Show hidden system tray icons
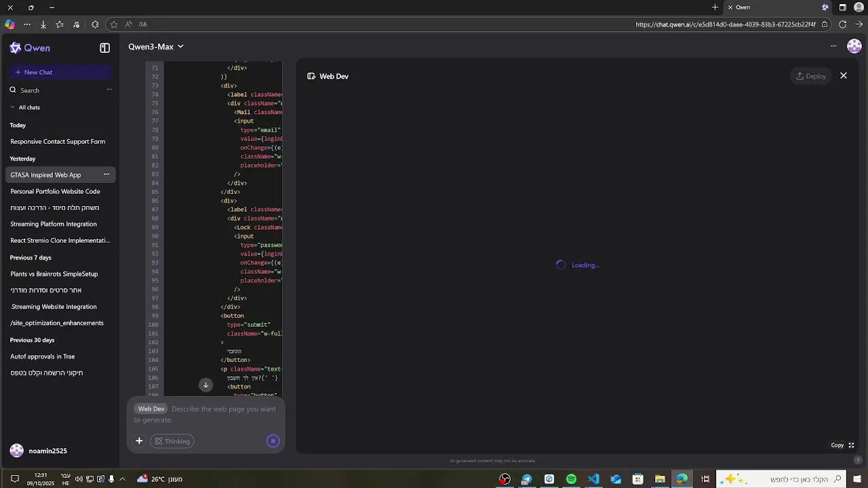The image size is (868, 488). tap(123, 479)
